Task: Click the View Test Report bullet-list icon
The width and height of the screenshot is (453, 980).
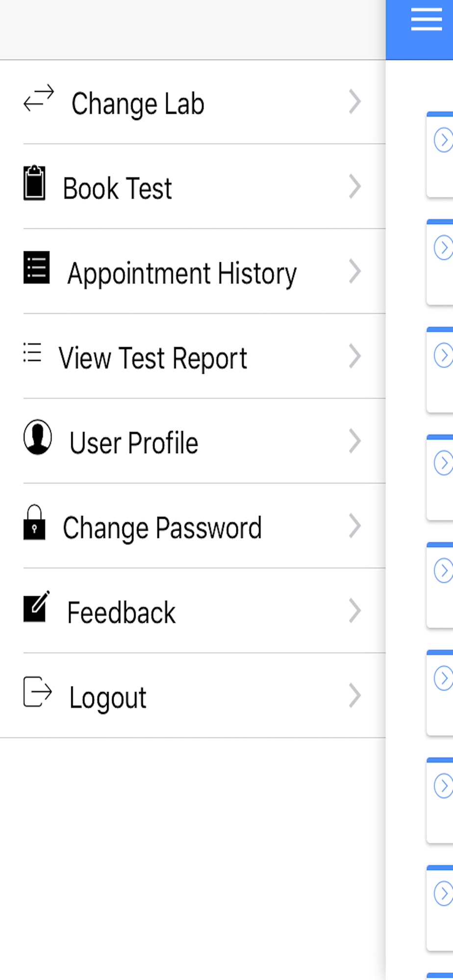Action: tap(32, 353)
